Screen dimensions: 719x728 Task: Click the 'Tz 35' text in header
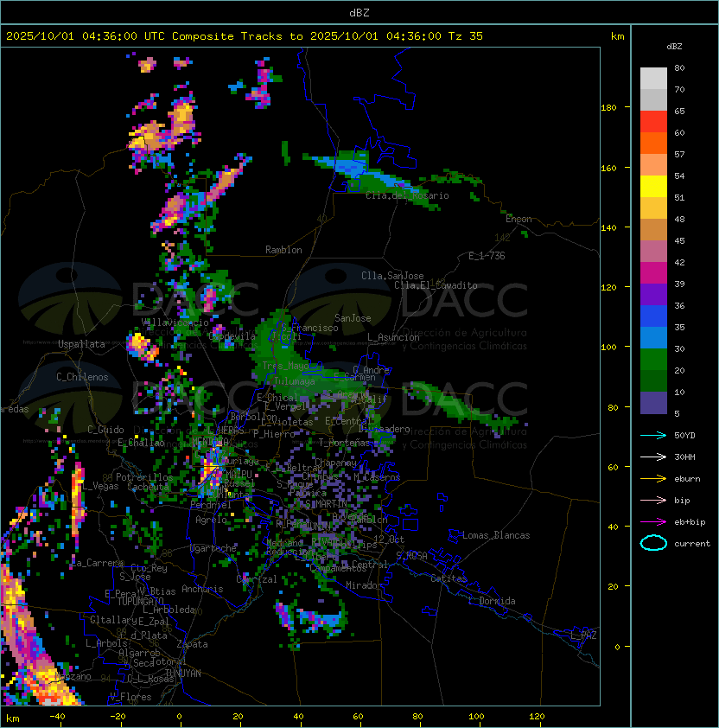[x=466, y=36]
